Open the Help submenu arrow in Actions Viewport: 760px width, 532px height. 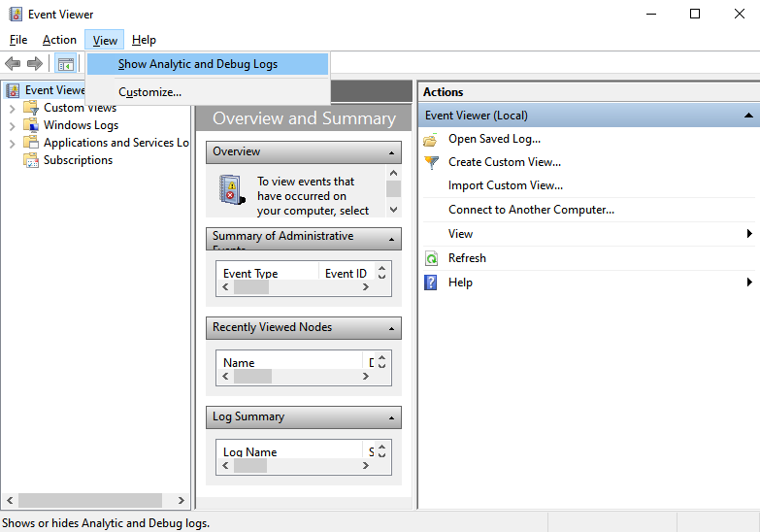[x=749, y=283]
